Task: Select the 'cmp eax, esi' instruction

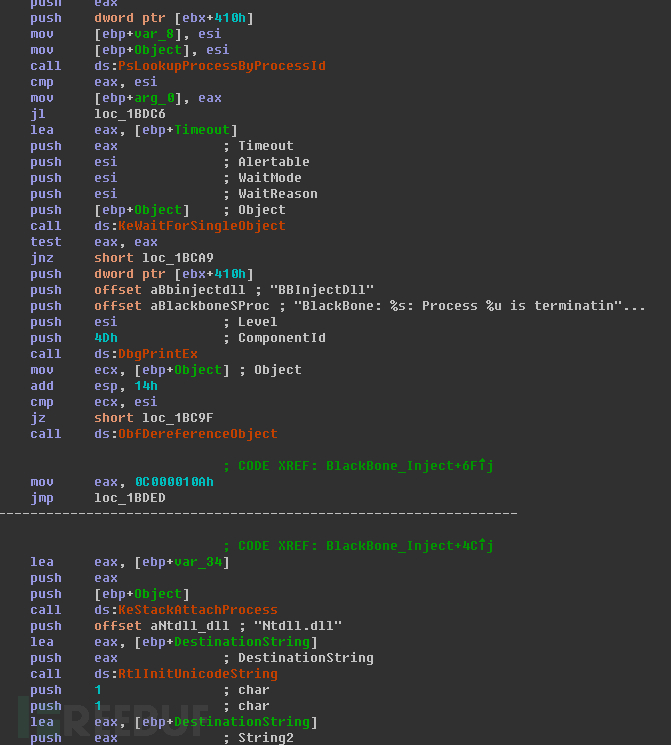Action: (x=94, y=82)
